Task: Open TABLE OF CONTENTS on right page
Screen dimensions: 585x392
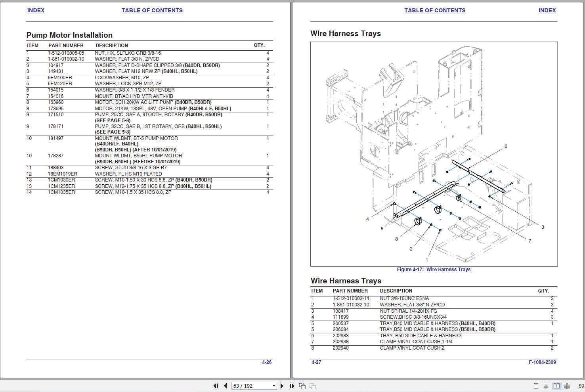Action: tap(435, 10)
